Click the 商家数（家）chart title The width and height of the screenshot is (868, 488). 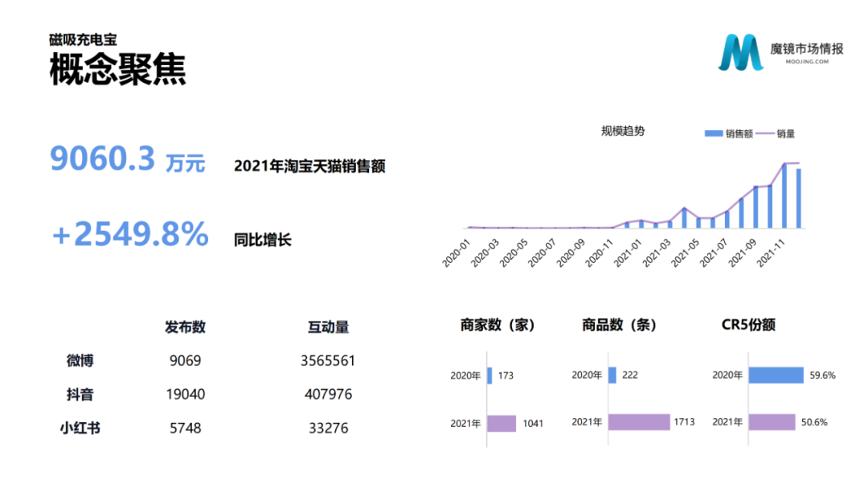pyautogui.click(x=497, y=325)
